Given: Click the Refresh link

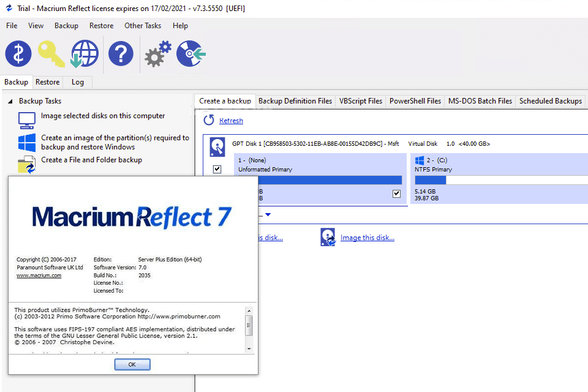Looking at the screenshot, I should pyautogui.click(x=231, y=121).
